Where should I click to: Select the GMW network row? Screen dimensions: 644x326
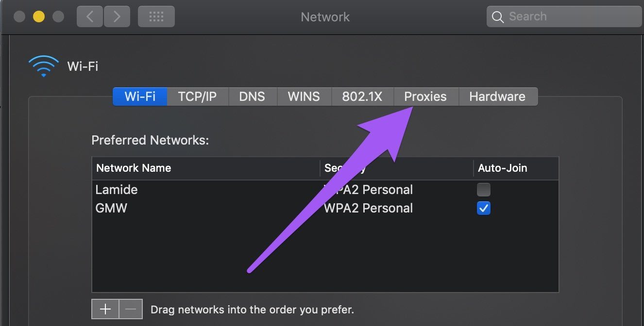click(325, 208)
